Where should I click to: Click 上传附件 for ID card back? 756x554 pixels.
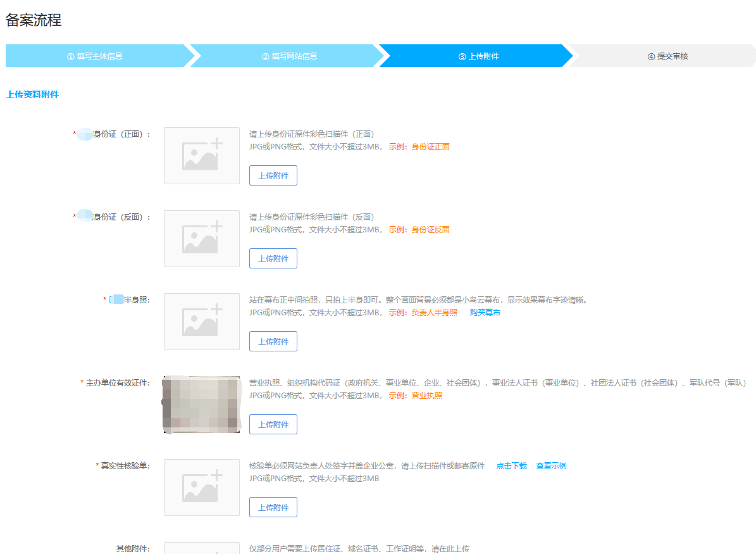tap(273, 258)
